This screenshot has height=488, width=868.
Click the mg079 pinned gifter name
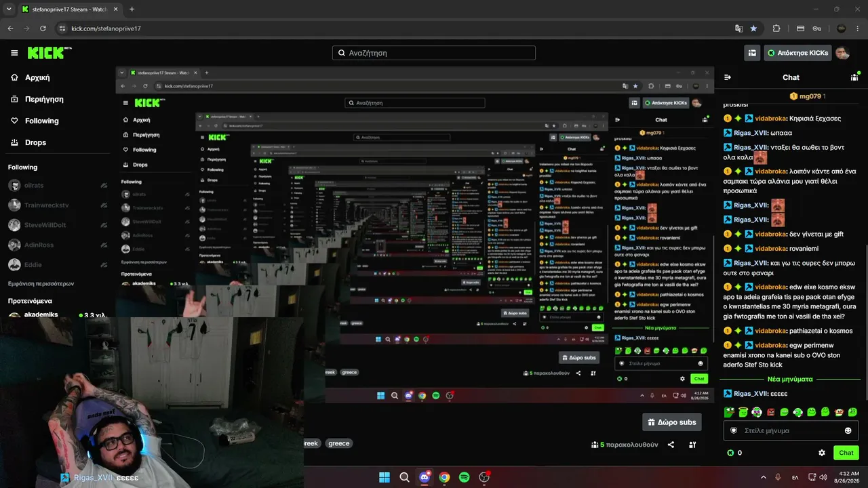click(x=810, y=96)
